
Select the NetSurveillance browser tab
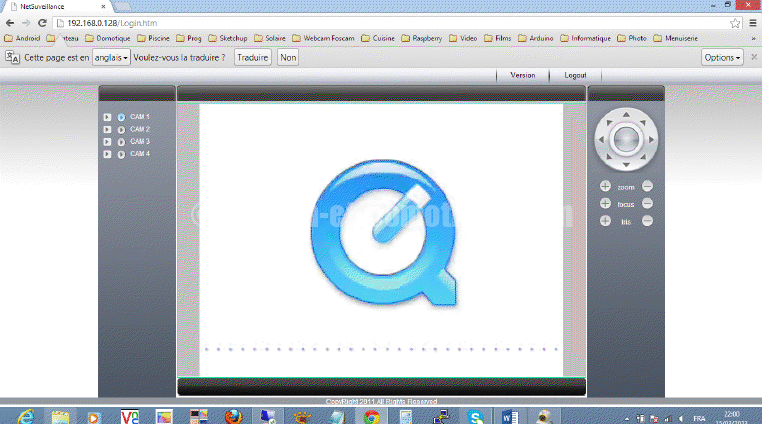click(56, 7)
